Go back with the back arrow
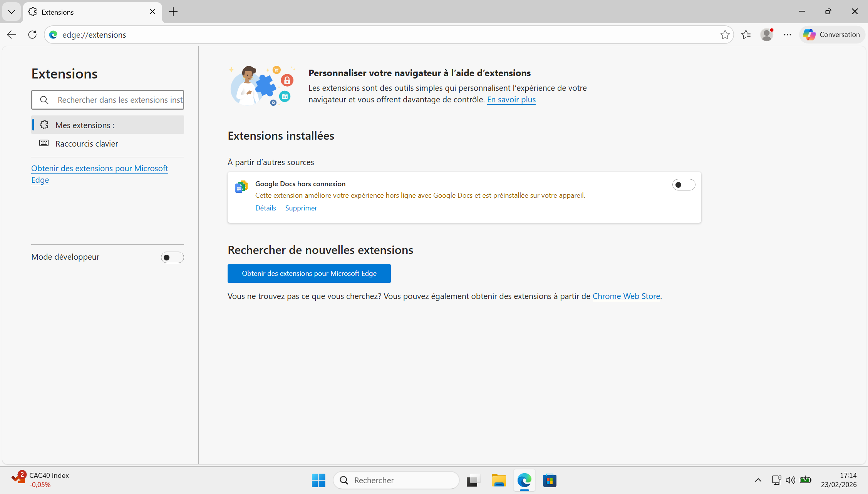The width and height of the screenshot is (868, 494). pyautogui.click(x=12, y=35)
